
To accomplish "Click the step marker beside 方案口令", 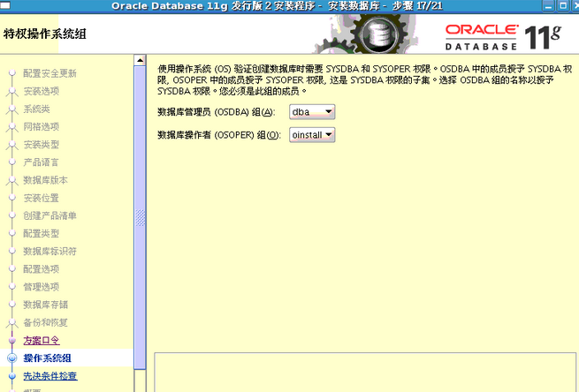I will point(12,341).
